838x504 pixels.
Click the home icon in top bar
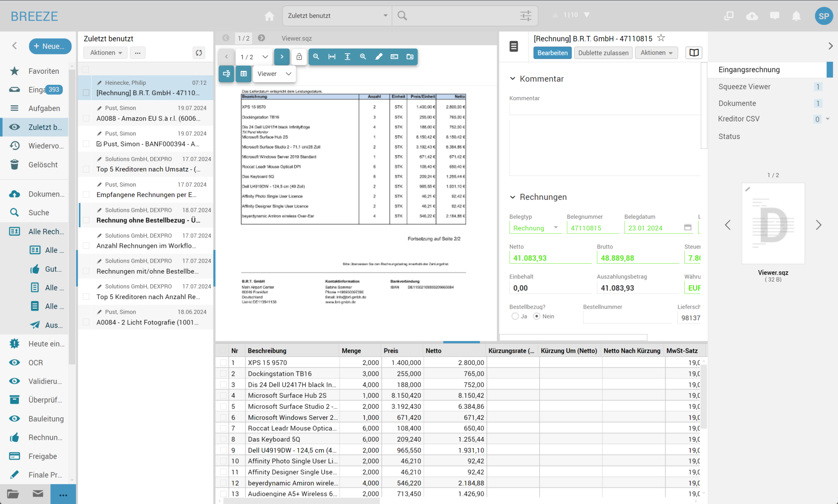[x=269, y=16]
